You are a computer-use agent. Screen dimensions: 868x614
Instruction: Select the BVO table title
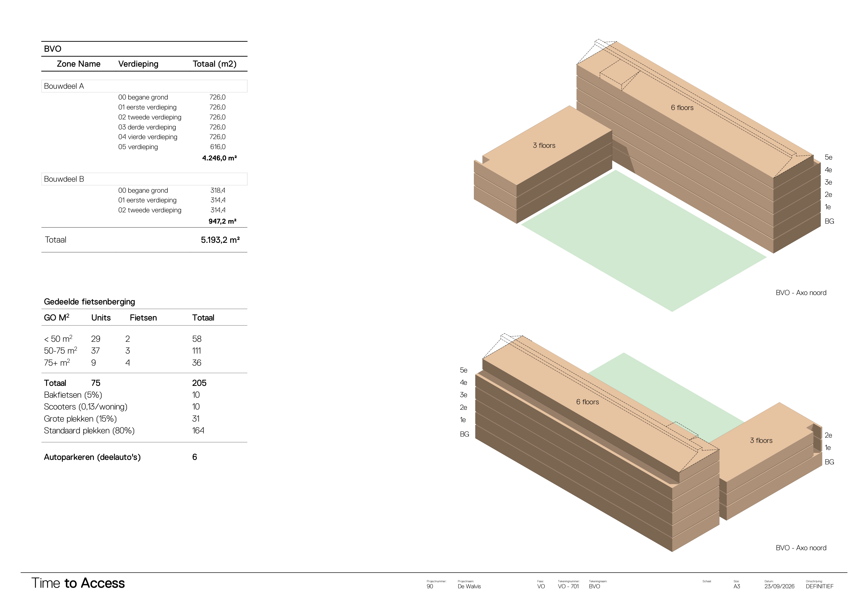tap(52, 49)
